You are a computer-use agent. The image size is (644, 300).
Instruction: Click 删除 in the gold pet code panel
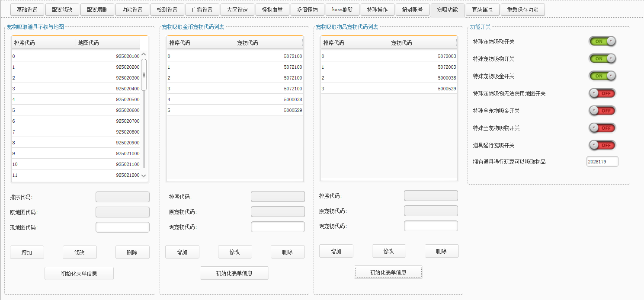pyautogui.click(x=288, y=252)
